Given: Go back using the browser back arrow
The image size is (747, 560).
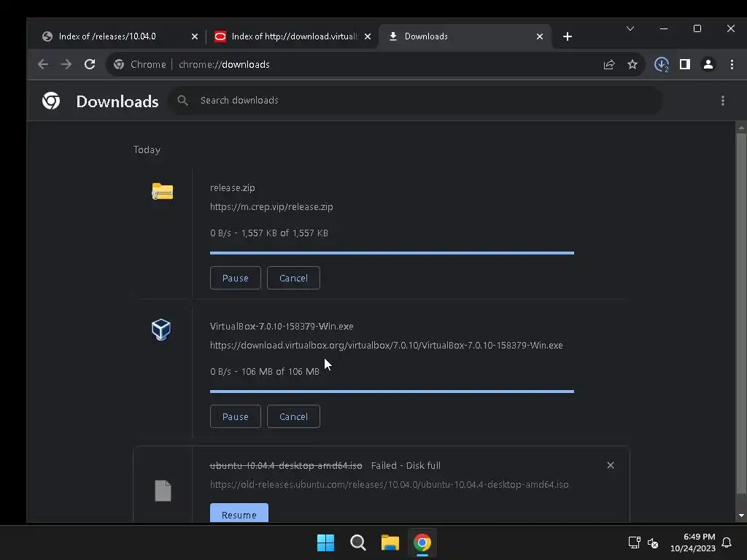Looking at the screenshot, I should [x=43, y=64].
